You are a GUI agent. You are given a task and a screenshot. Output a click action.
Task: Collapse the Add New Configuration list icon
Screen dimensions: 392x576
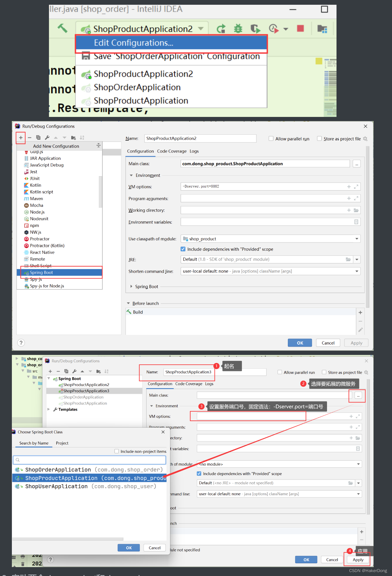click(99, 146)
